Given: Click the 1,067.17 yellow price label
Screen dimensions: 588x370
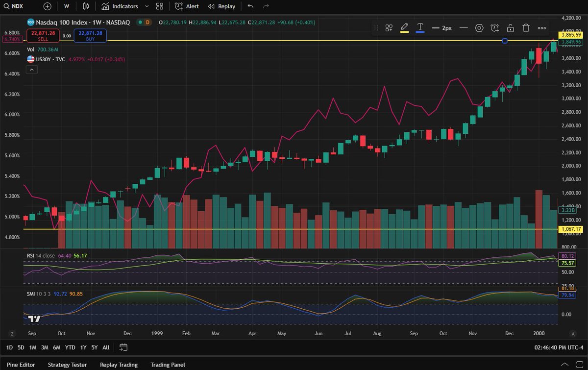Looking at the screenshot, I should coord(571,229).
